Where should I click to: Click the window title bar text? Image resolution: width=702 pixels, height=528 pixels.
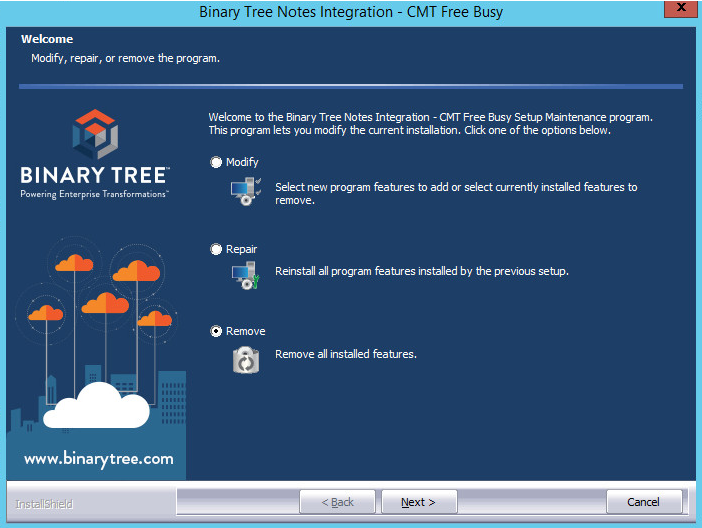click(x=351, y=12)
